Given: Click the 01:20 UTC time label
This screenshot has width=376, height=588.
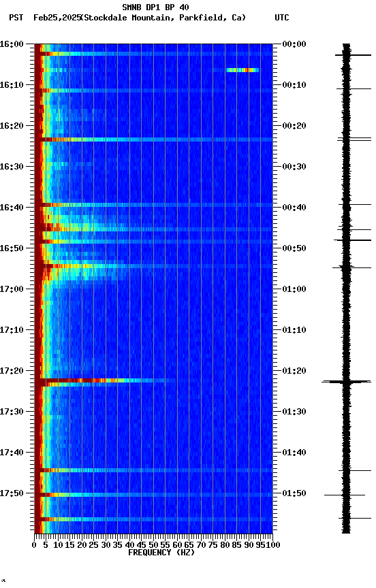Looking at the screenshot, I should coord(294,372).
